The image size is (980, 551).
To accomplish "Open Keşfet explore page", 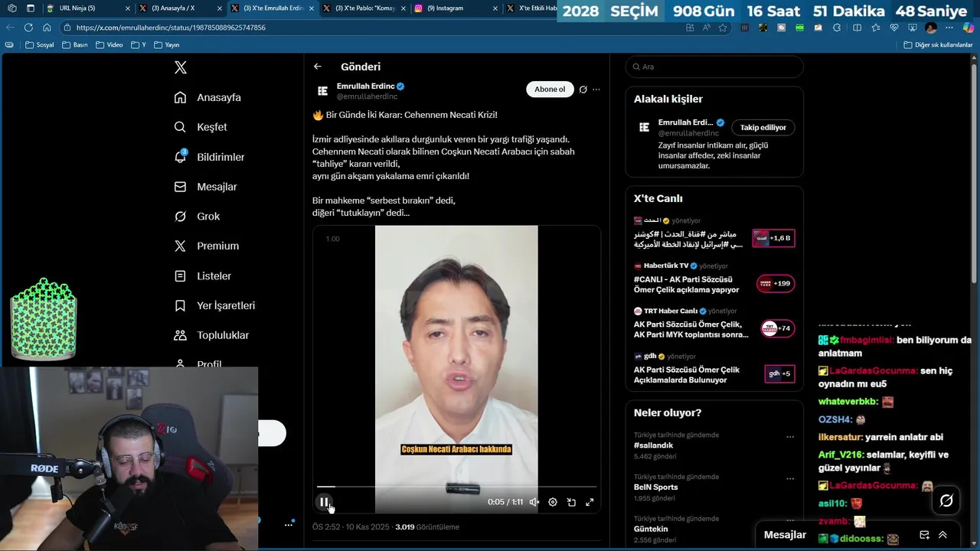I will [x=201, y=127].
